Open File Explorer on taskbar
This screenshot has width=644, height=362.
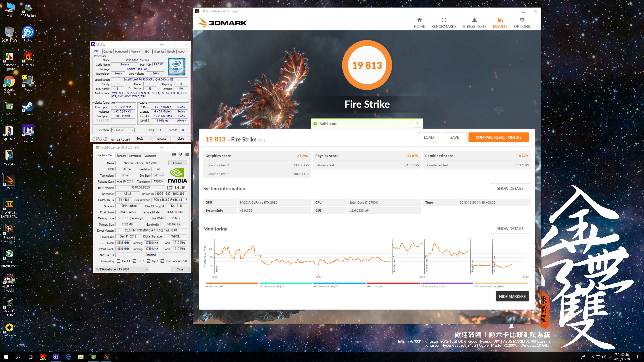pos(81,357)
